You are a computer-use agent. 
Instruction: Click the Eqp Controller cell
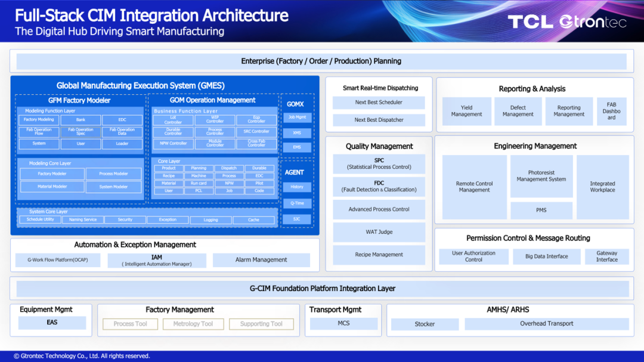(x=256, y=120)
